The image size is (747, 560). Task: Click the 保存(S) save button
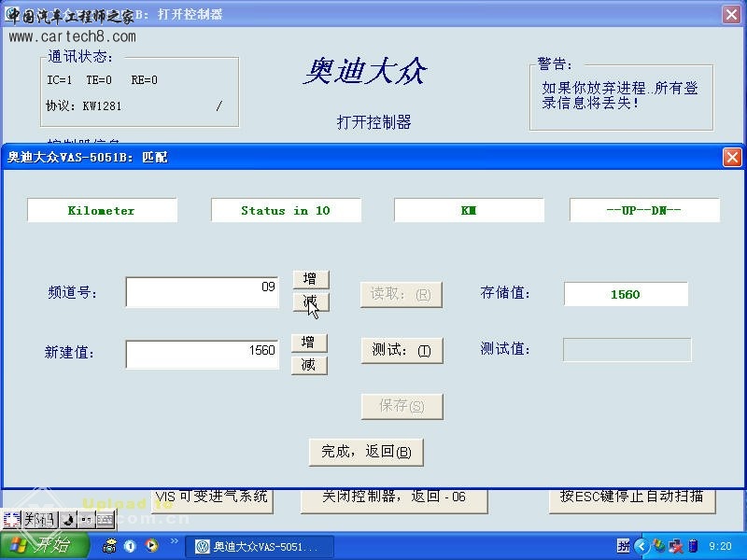(402, 406)
